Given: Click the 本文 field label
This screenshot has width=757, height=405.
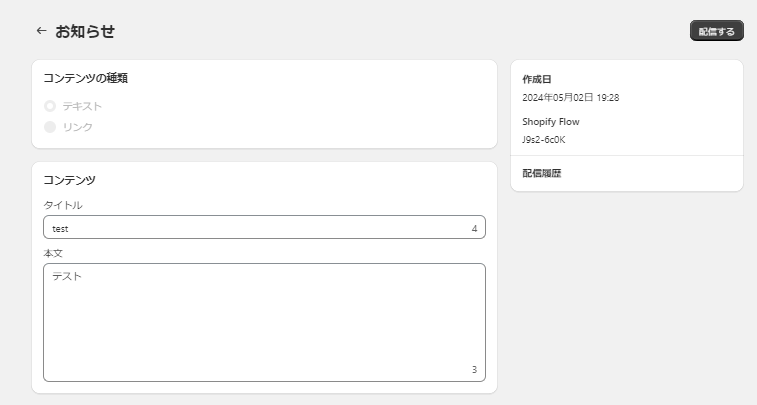Looking at the screenshot, I should (53, 253).
